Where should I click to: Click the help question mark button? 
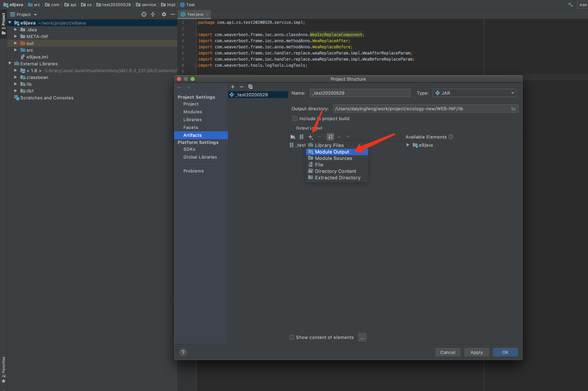point(183,352)
